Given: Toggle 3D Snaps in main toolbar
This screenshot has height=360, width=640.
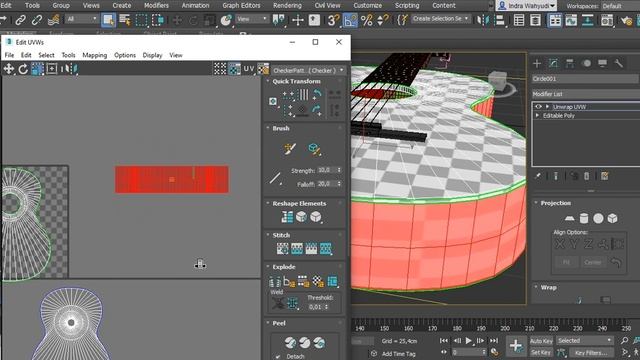Looking at the screenshot, I should (333, 20).
